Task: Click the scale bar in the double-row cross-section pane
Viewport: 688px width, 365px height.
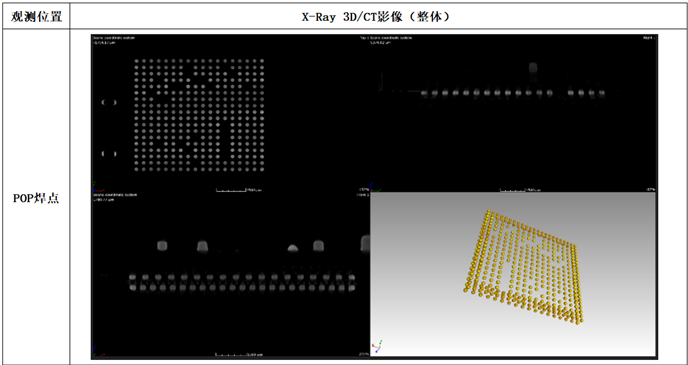Action: coord(239,354)
